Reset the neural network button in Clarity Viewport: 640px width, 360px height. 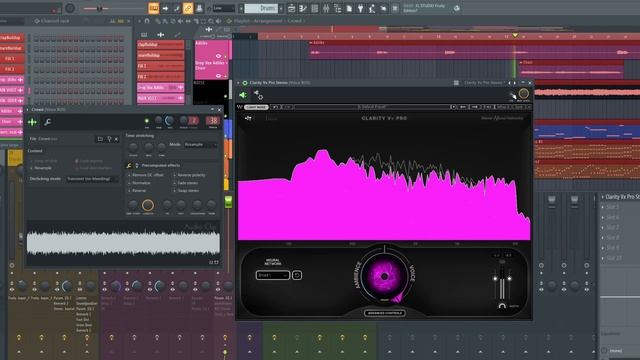(x=297, y=275)
